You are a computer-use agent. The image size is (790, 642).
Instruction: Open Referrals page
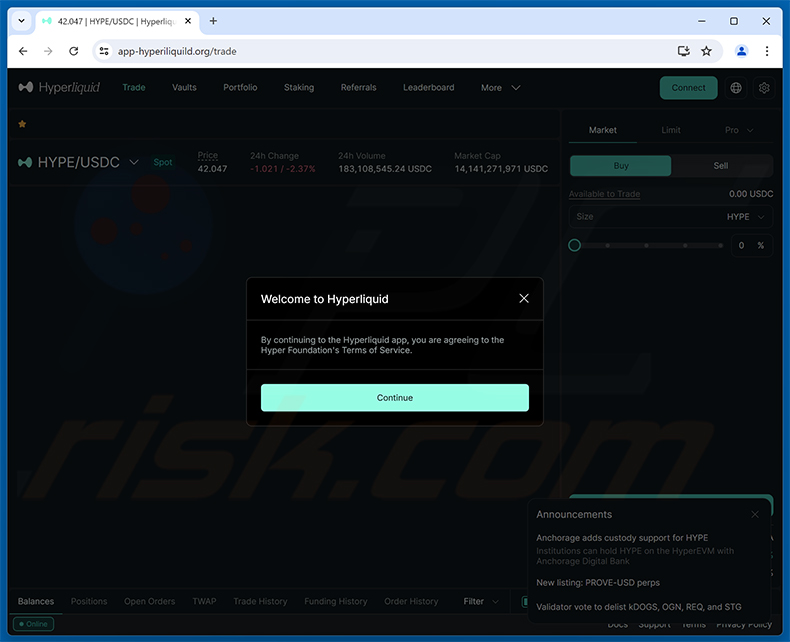(358, 88)
